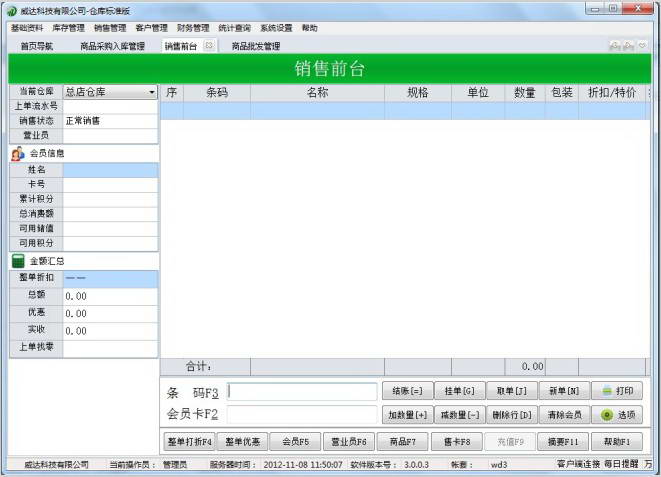Click the 折扣/特价 column header

(x=612, y=93)
